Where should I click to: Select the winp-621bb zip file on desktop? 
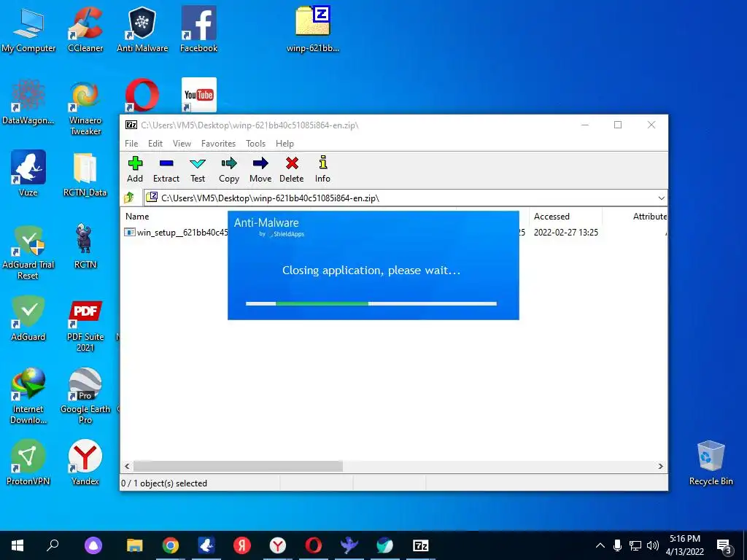point(312,29)
